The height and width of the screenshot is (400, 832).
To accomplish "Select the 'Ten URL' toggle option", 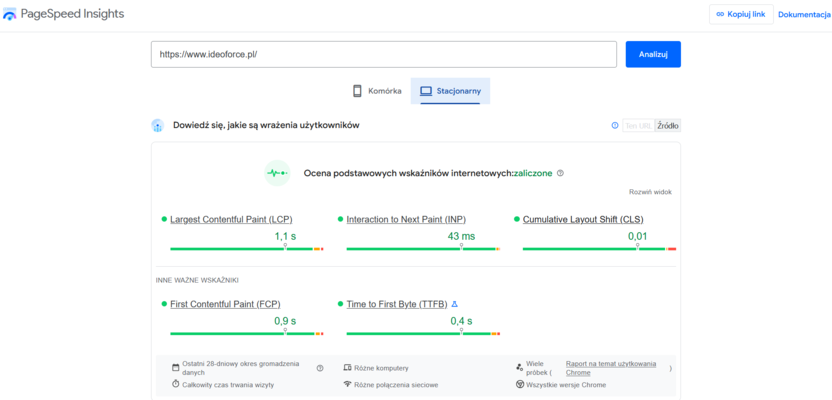I will click(638, 126).
